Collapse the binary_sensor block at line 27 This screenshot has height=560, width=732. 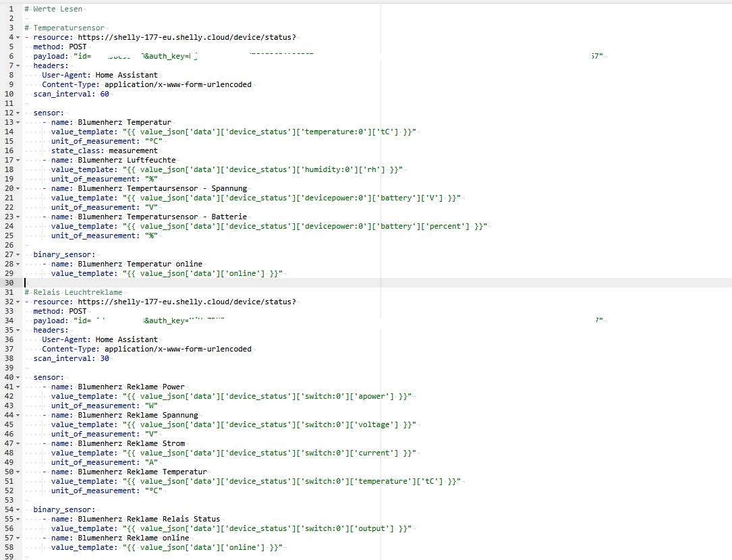tap(18, 254)
